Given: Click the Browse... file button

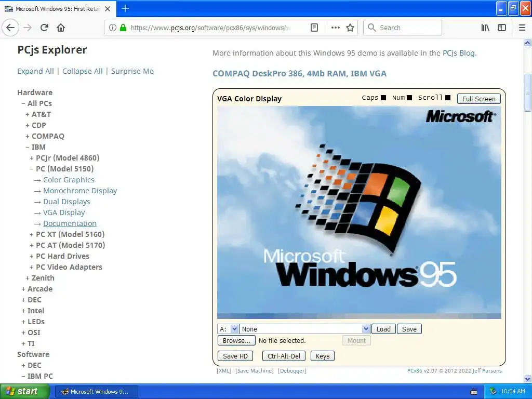Looking at the screenshot, I should coord(236,341).
